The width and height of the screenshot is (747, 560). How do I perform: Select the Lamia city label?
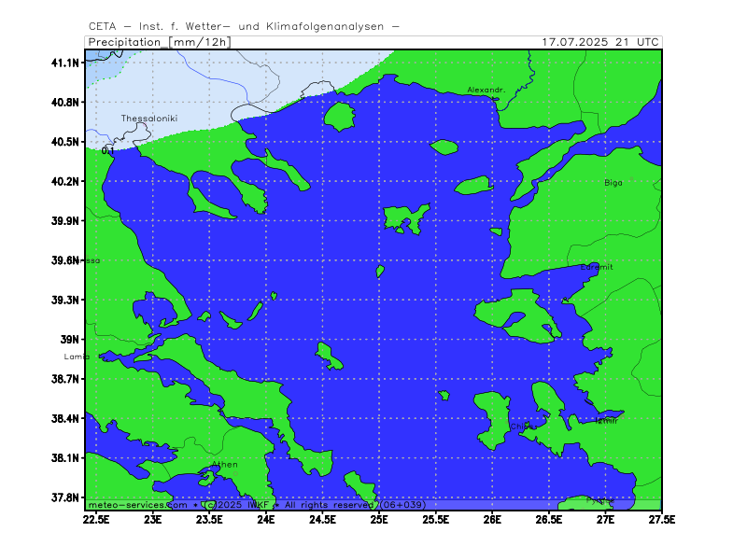point(77,357)
